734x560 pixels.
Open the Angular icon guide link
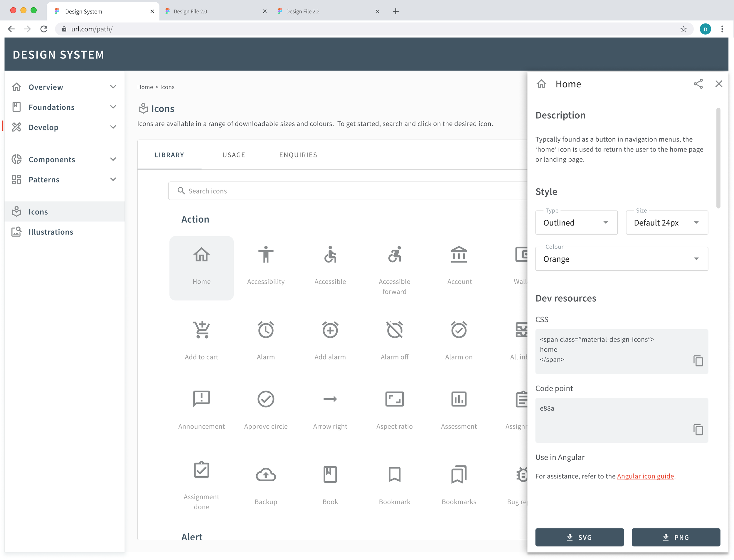(x=645, y=476)
